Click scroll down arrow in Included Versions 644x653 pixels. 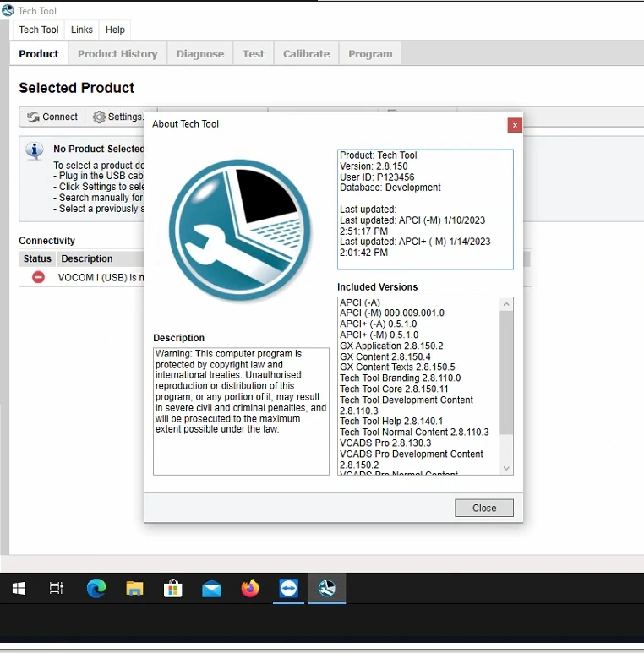click(506, 468)
